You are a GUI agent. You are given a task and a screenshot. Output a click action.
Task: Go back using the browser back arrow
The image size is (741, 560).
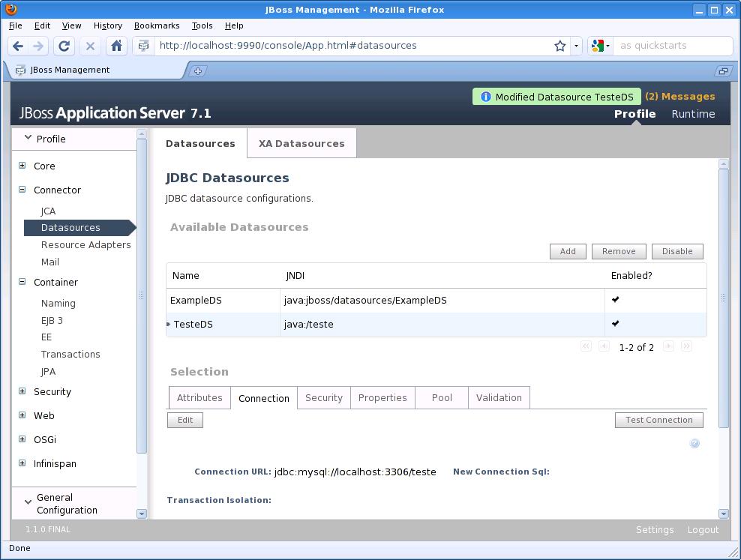tap(18, 46)
